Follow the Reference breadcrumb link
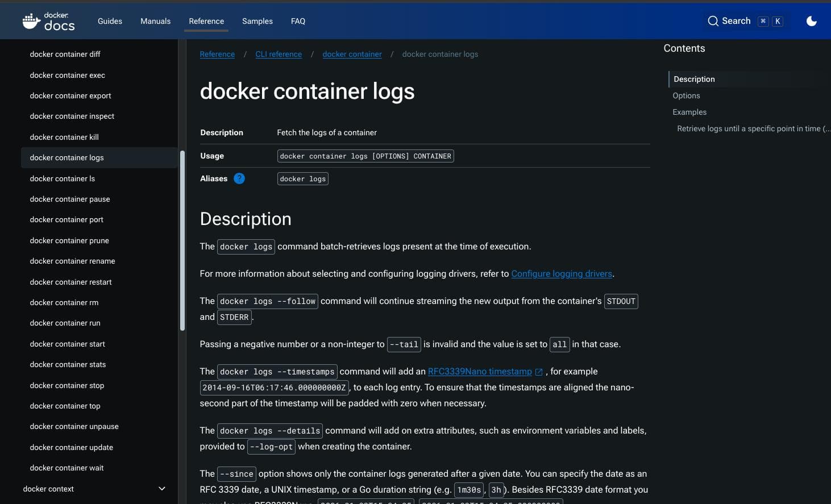The height and width of the screenshot is (504, 831). coord(217,54)
